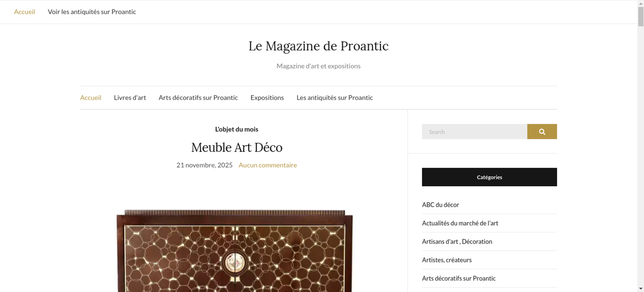Open the Meuble Art Déco article title
Image resolution: width=644 pixels, height=292 pixels.
click(x=237, y=148)
